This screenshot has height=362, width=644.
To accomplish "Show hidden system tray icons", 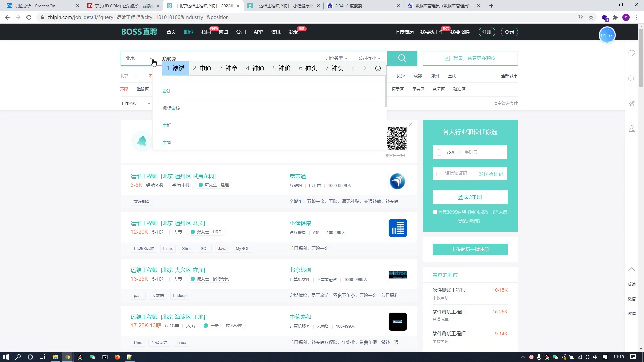I will point(523,357).
